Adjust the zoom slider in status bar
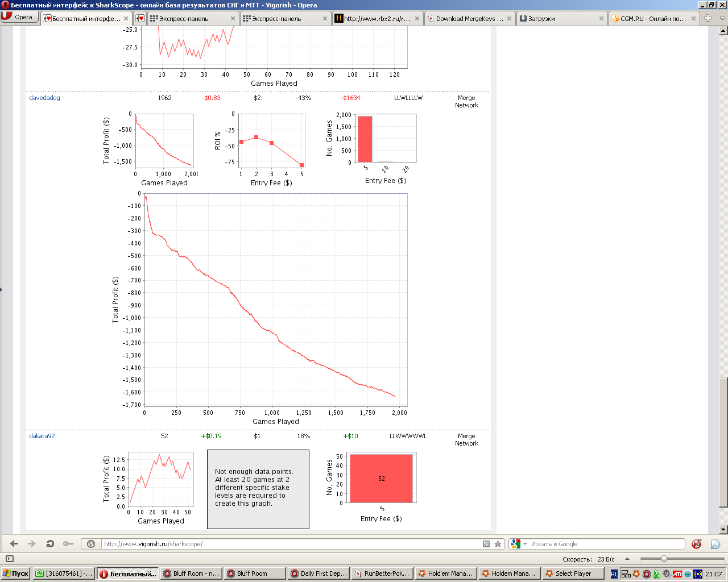The image size is (728, 582). [x=664, y=559]
